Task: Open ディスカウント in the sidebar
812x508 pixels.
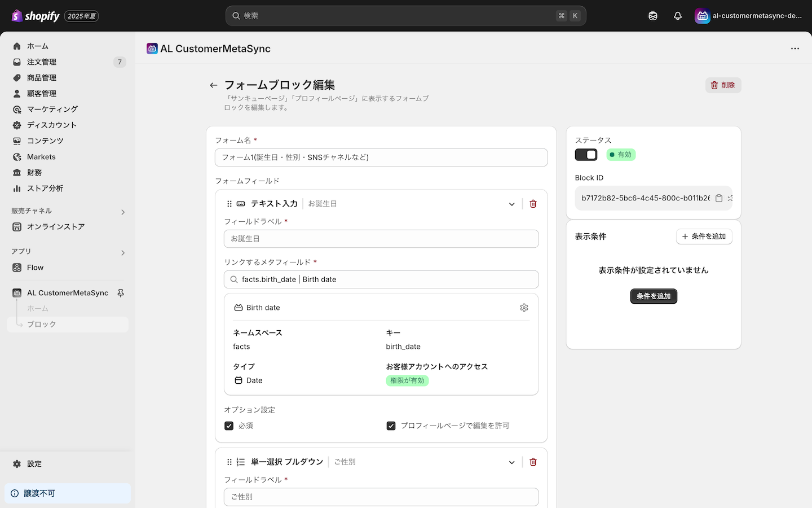Action: point(68,125)
